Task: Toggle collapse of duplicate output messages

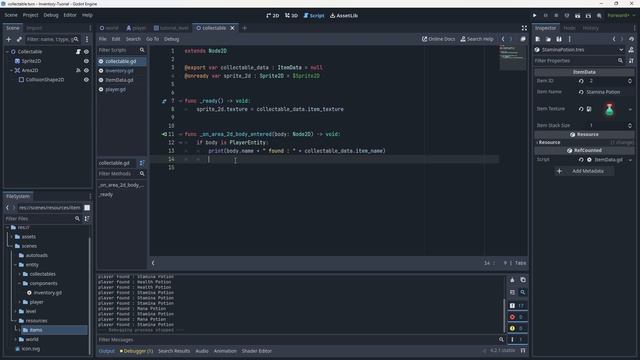Action: (512, 292)
